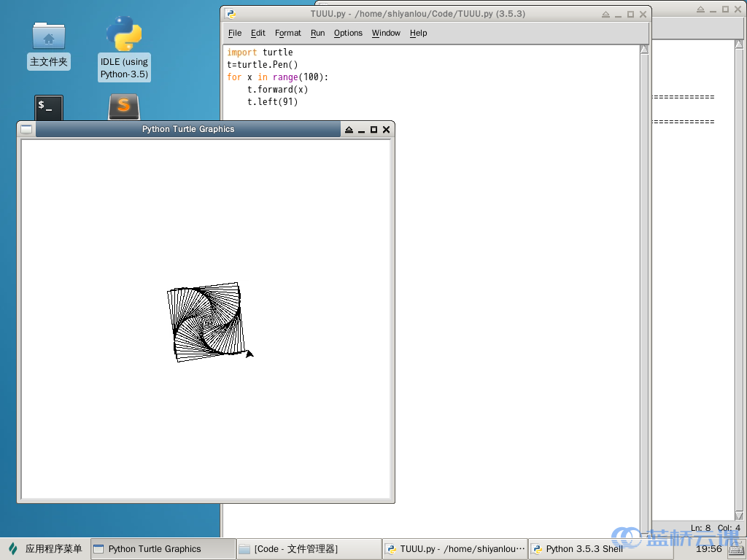Open the Help menu in IDLE
The image size is (747, 560).
coord(418,33)
